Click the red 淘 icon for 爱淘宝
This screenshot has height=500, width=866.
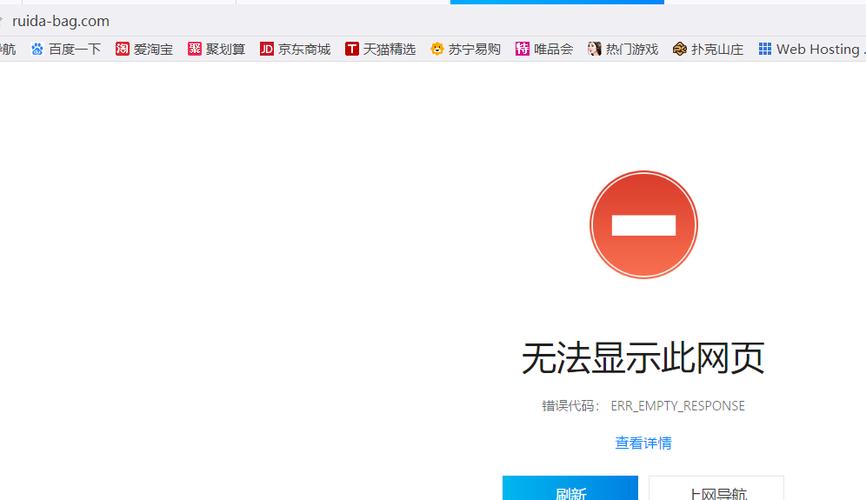click(x=122, y=49)
